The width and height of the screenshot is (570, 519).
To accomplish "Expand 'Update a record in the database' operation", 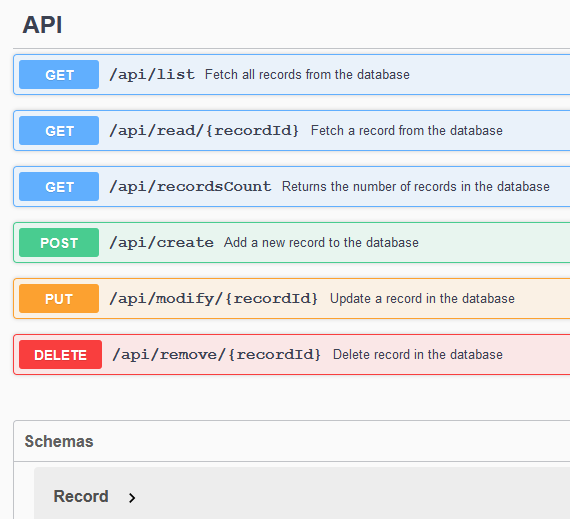I will [422, 298].
